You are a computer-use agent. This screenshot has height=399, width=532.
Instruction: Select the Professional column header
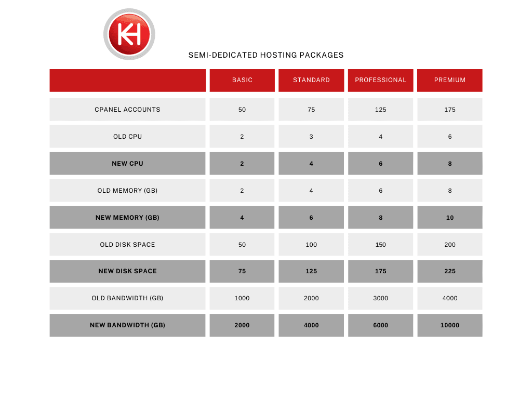click(x=380, y=80)
